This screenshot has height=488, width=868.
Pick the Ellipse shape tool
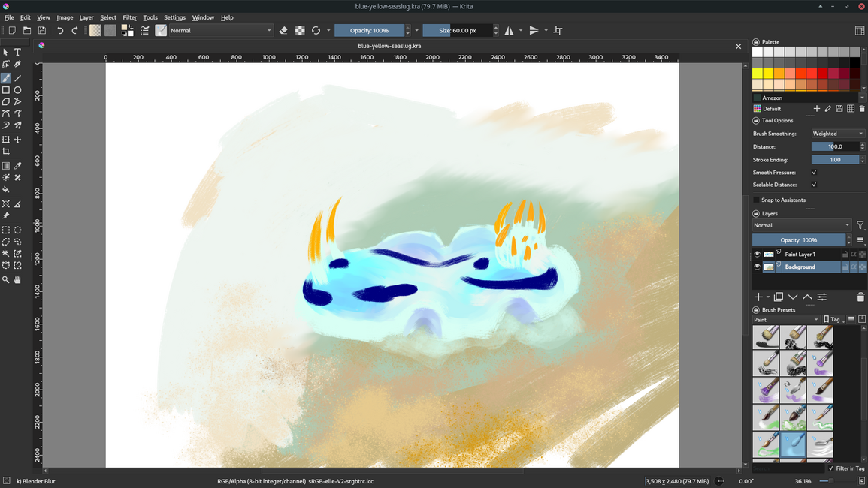pyautogui.click(x=17, y=90)
